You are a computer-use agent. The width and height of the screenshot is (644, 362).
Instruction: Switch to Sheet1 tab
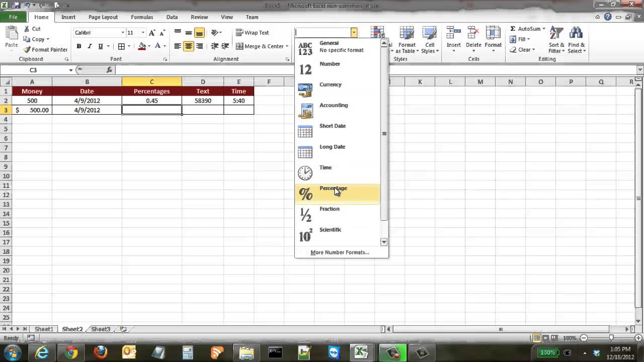44,329
